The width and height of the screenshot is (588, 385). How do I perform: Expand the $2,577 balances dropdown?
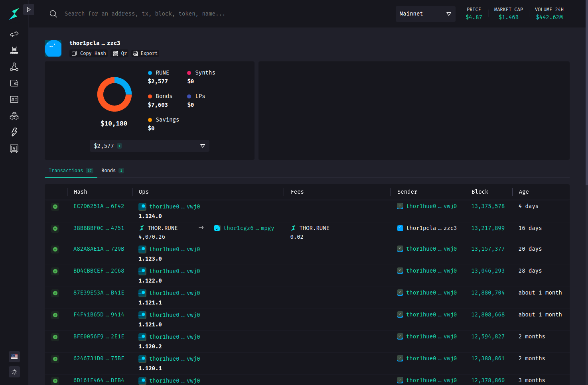[x=150, y=146]
